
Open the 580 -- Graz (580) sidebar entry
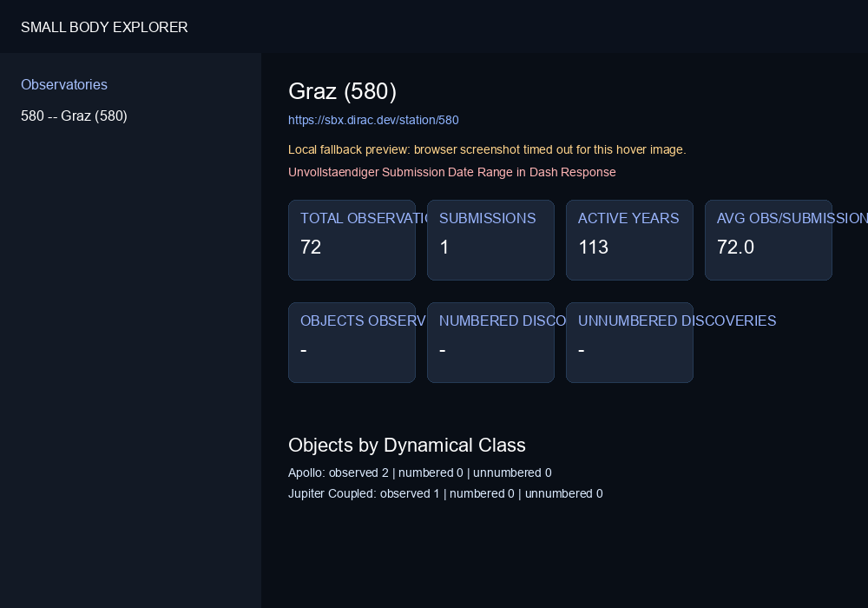(x=74, y=116)
